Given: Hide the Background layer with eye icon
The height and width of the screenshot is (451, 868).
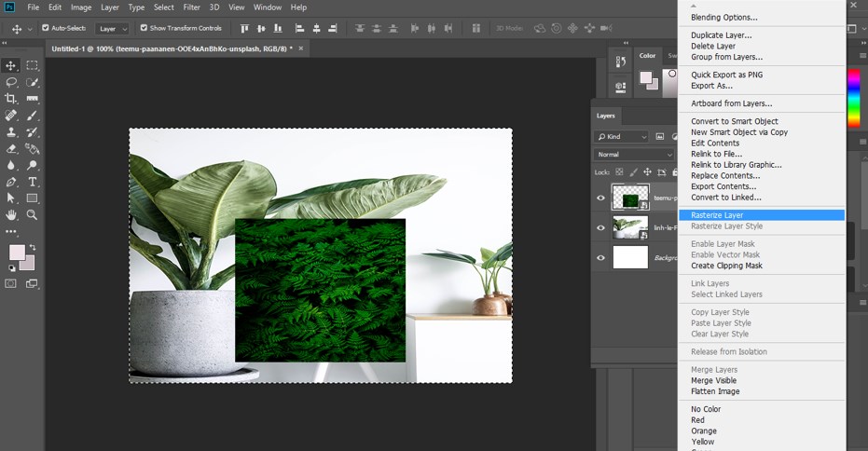Looking at the screenshot, I should point(600,258).
